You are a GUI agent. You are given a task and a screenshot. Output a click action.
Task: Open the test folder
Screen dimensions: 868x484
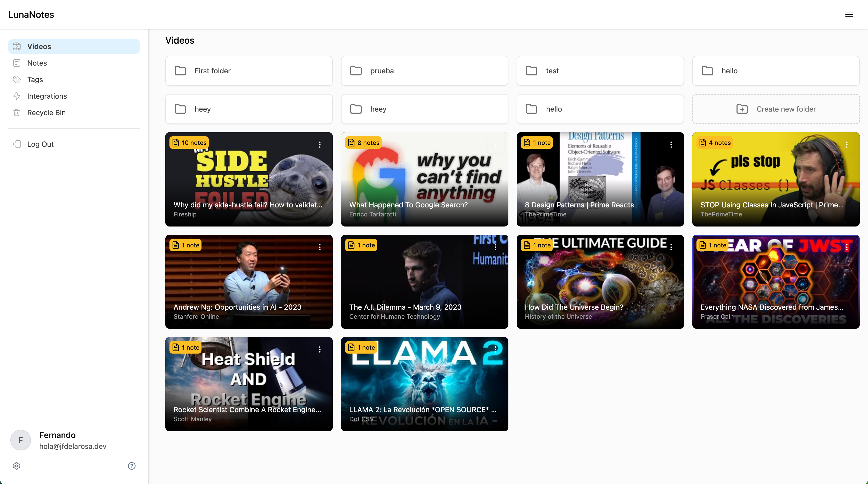(600, 71)
